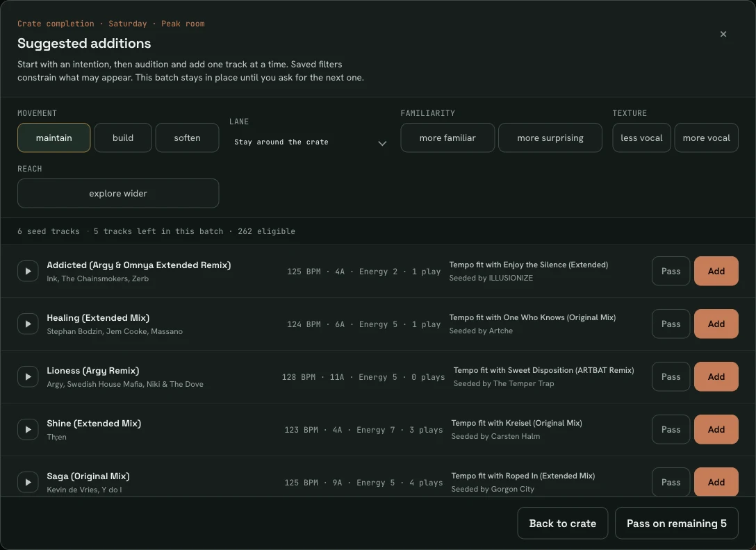Click the Suggested additions heading
The height and width of the screenshot is (550, 756).
84,43
